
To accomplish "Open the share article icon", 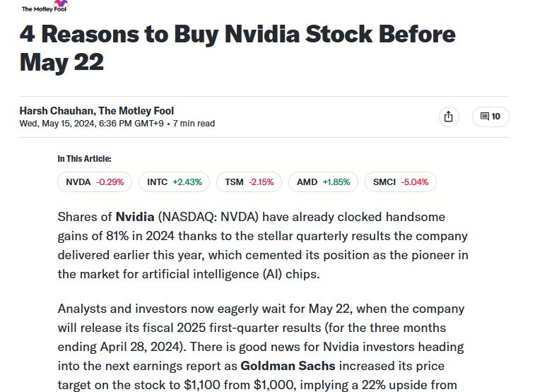I will [x=448, y=117].
